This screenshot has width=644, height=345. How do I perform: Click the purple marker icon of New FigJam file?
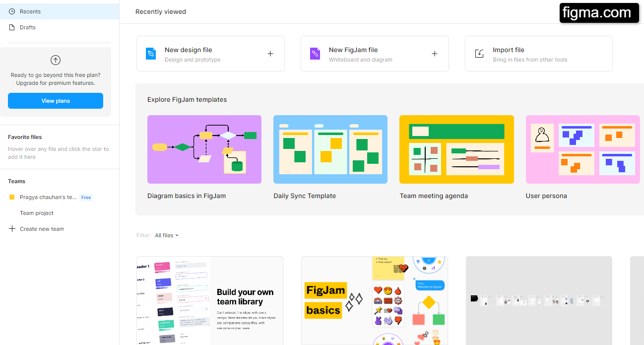pos(315,54)
